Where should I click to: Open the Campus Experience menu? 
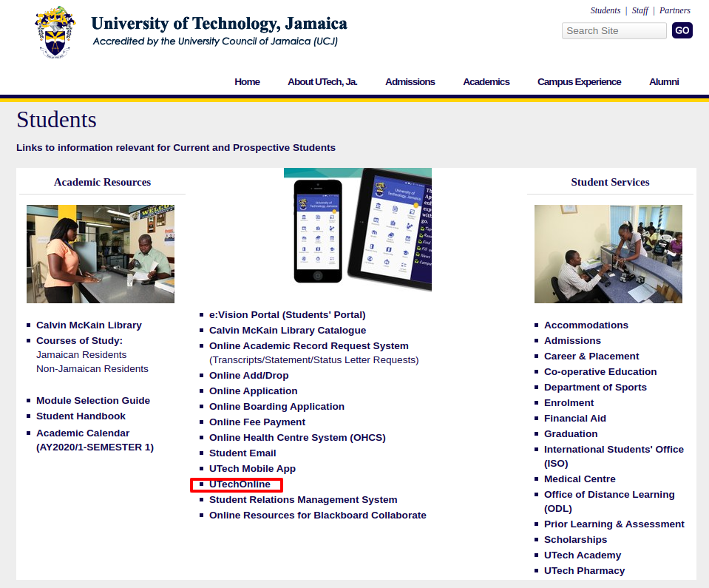pos(579,82)
